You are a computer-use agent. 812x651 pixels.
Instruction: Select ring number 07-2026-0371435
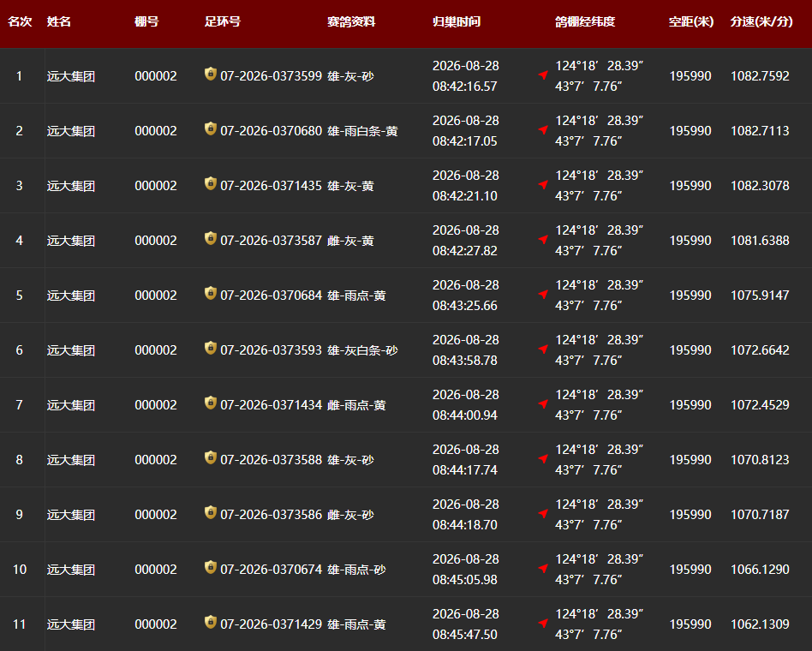[x=272, y=187]
